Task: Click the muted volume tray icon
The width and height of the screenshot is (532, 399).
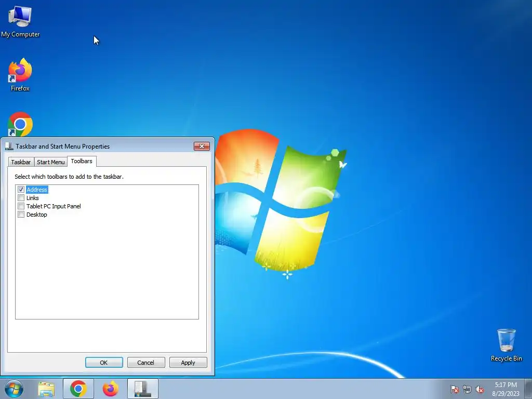Action: pyautogui.click(x=480, y=389)
